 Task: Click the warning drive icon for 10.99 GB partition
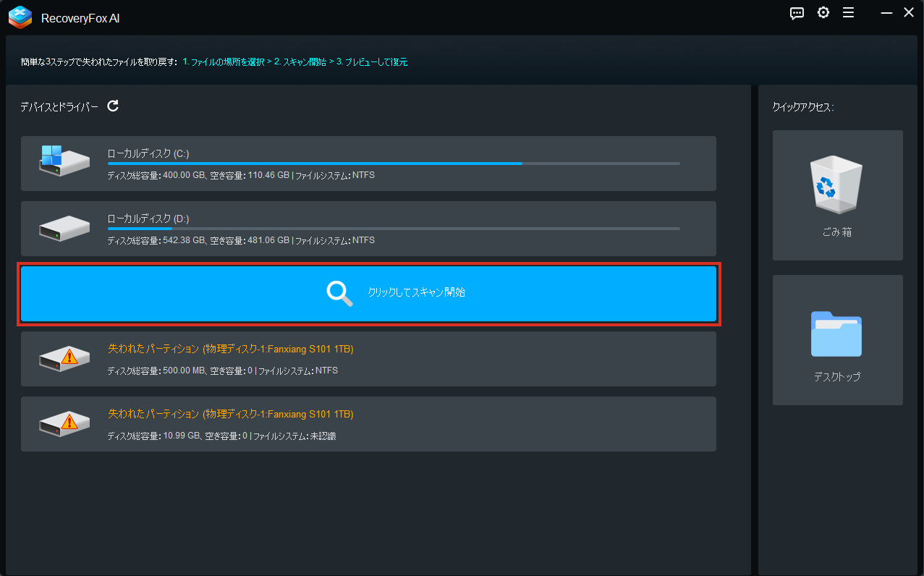coord(64,423)
